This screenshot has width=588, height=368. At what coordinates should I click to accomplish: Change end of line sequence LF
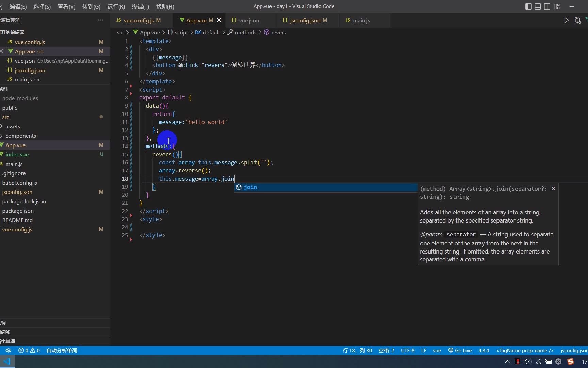click(x=424, y=350)
